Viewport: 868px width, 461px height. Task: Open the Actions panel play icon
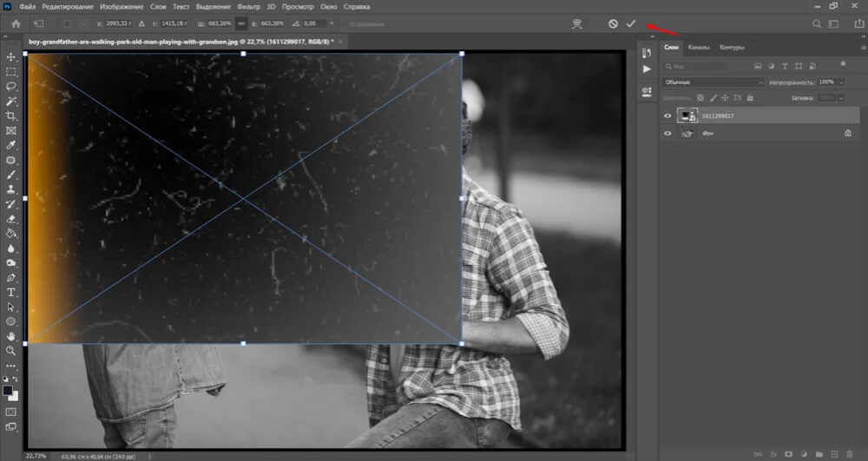click(646, 69)
